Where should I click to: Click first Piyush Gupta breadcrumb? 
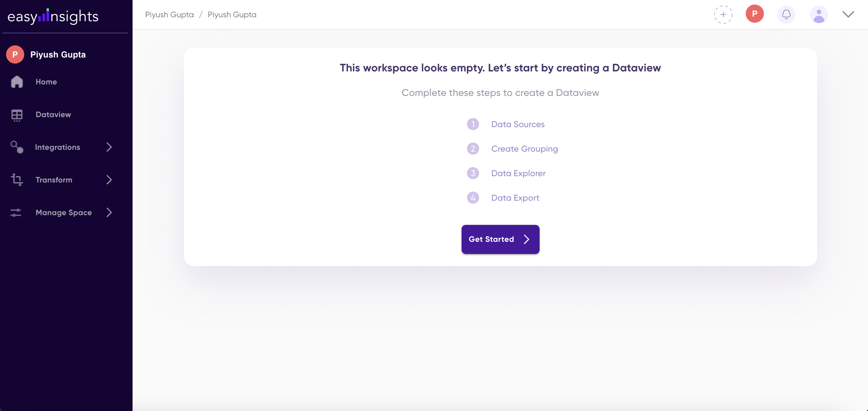coord(169,15)
